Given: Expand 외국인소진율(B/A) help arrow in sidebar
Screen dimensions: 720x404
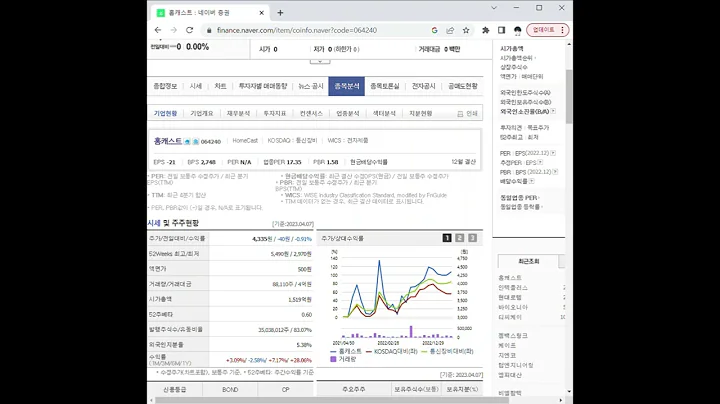Looking at the screenshot, I should pyautogui.click(x=553, y=111).
